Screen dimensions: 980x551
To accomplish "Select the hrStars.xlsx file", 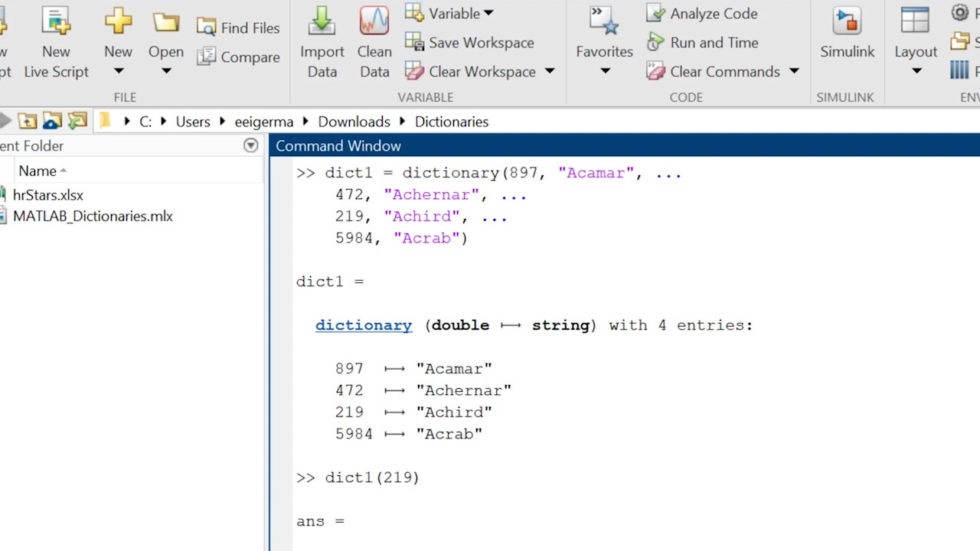I will (x=47, y=195).
